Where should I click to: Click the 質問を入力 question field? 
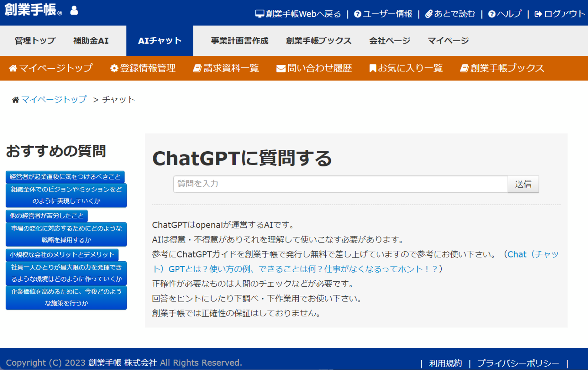point(340,184)
